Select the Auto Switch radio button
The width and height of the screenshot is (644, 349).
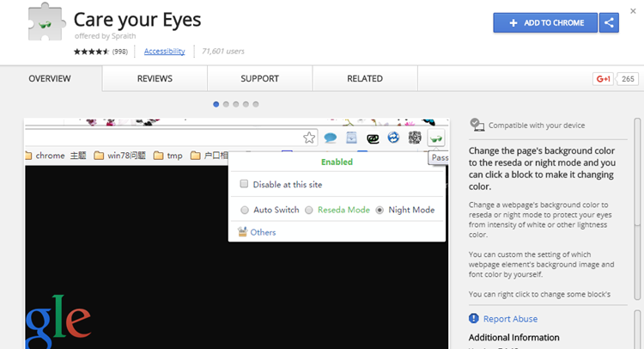tap(245, 210)
